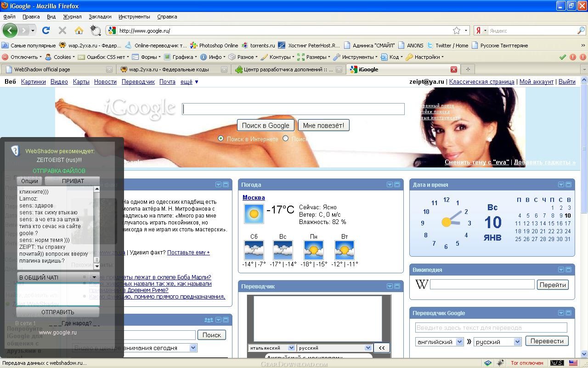Open the итальянский language dropdown
Viewport: 588px width, 368px height.
(x=271, y=348)
